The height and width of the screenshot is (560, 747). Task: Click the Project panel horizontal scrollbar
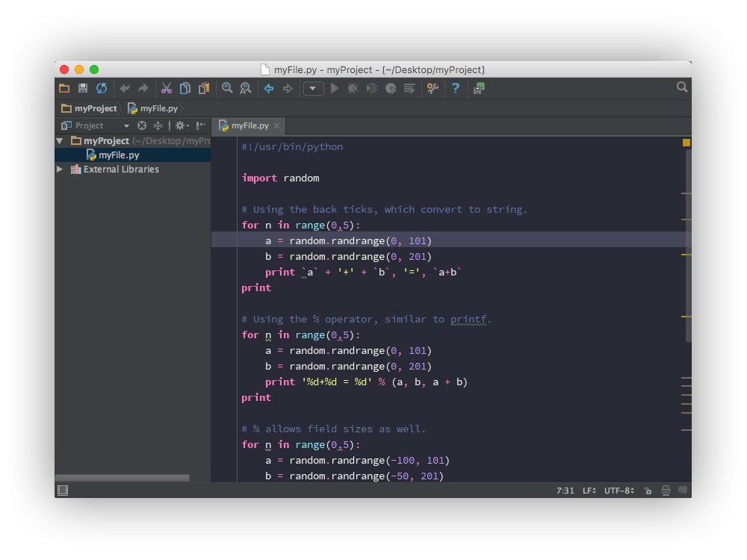click(122, 478)
